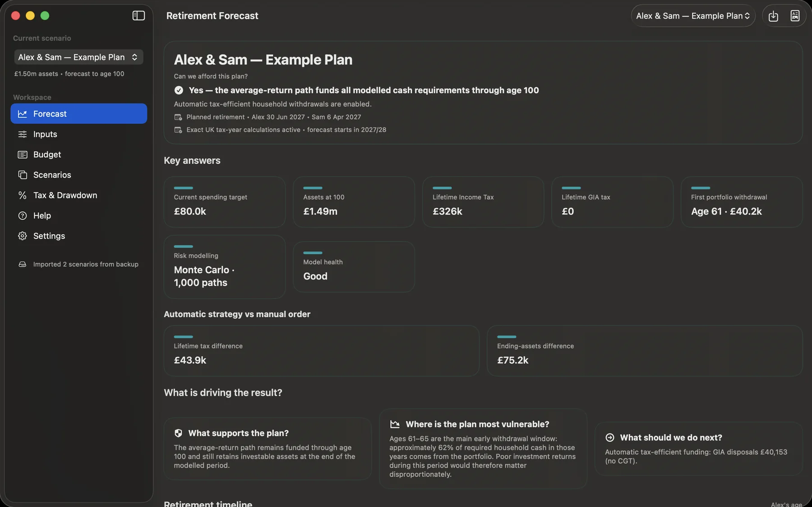
Task: Click the Budget list icon
Action: coord(23,154)
